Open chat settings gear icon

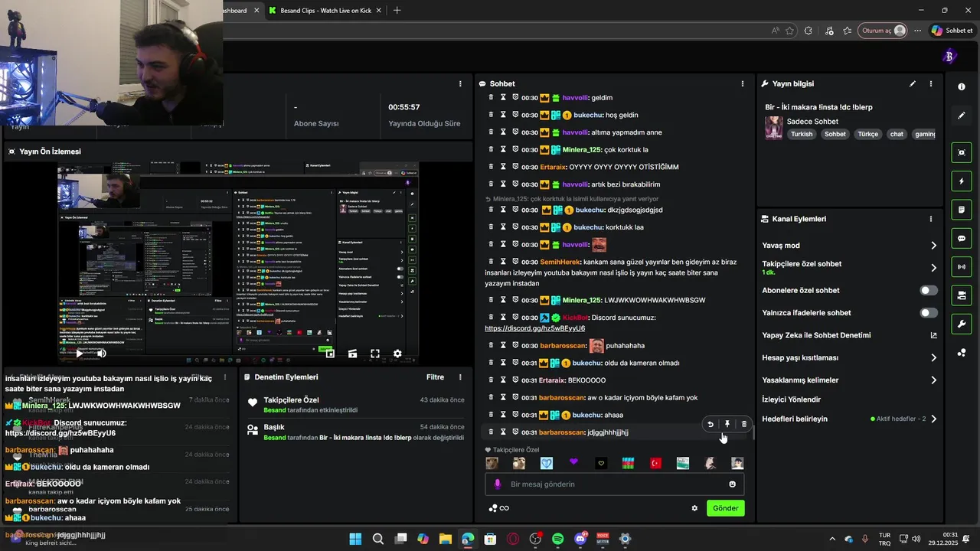[x=694, y=508]
